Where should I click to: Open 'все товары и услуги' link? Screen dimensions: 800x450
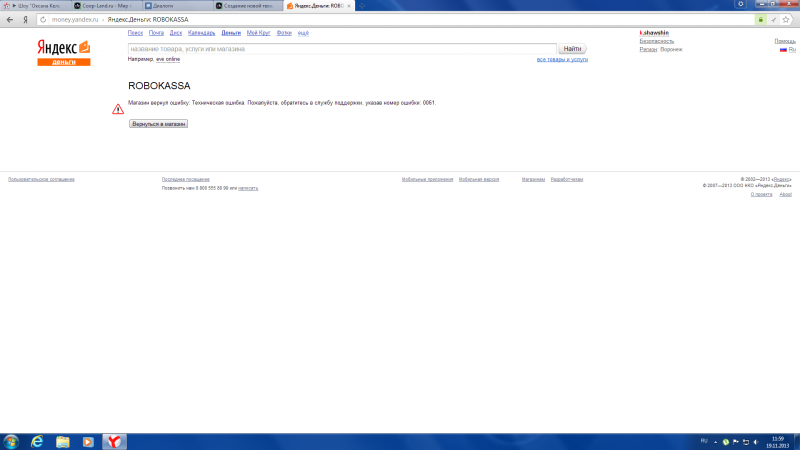click(562, 59)
